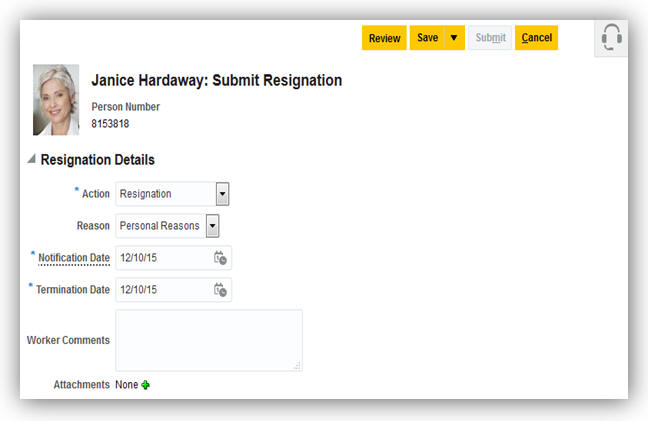Open the headset support icon
The width and height of the screenshot is (648, 421).
coord(612,37)
